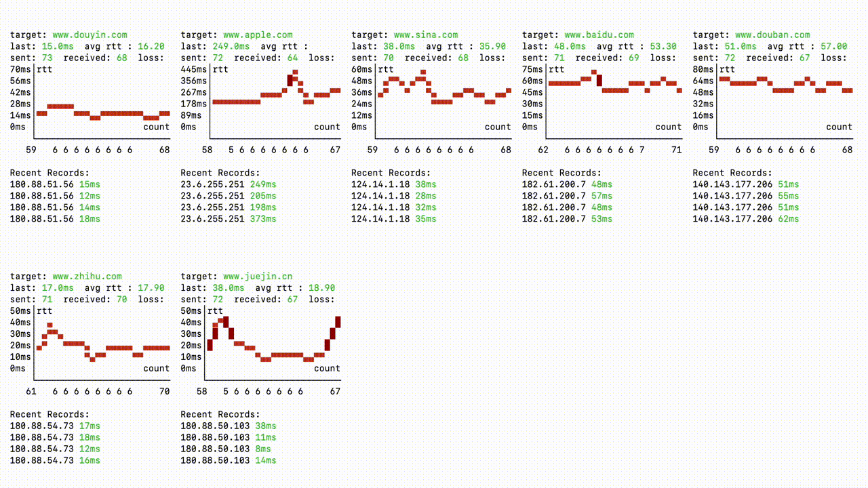868x488 pixels.
Task: Click the record 140.143.177.206 55ms
Action: 746,196
